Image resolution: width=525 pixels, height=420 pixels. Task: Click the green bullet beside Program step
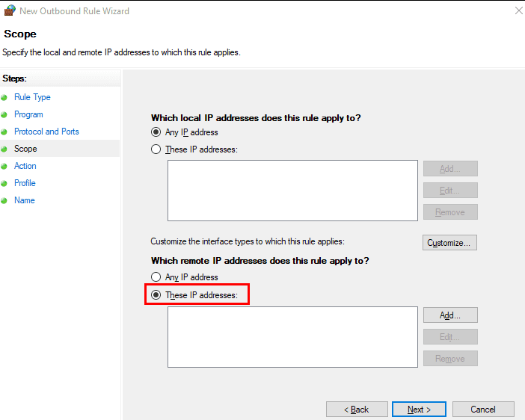click(x=4, y=115)
